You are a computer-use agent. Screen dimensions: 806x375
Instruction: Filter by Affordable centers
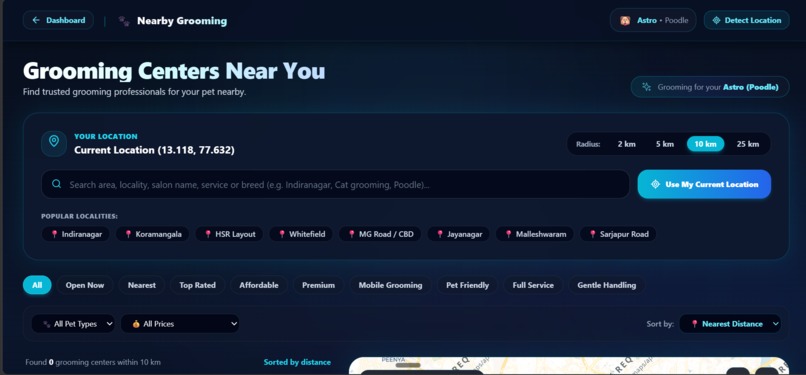pos(259,285)
